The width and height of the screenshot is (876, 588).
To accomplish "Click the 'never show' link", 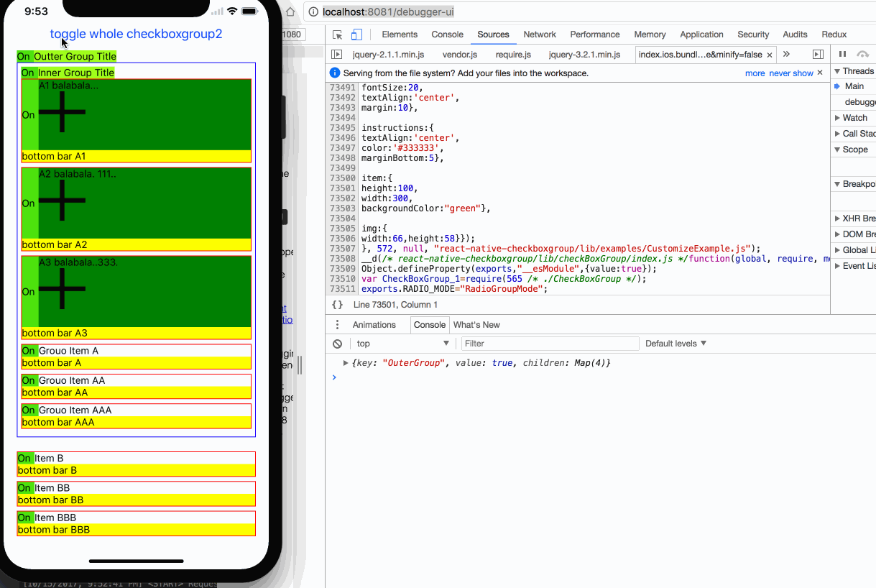I will coord(791,73).
